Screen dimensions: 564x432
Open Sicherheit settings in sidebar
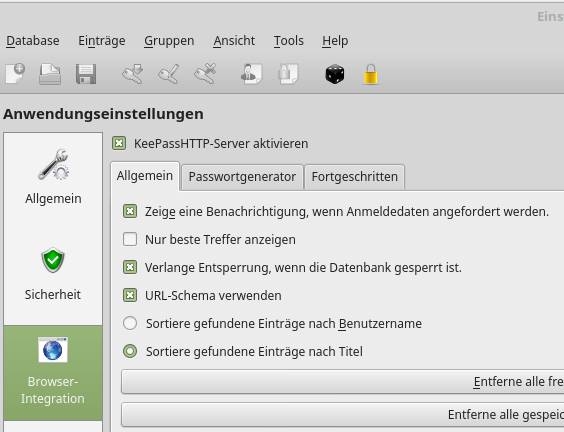53,274
